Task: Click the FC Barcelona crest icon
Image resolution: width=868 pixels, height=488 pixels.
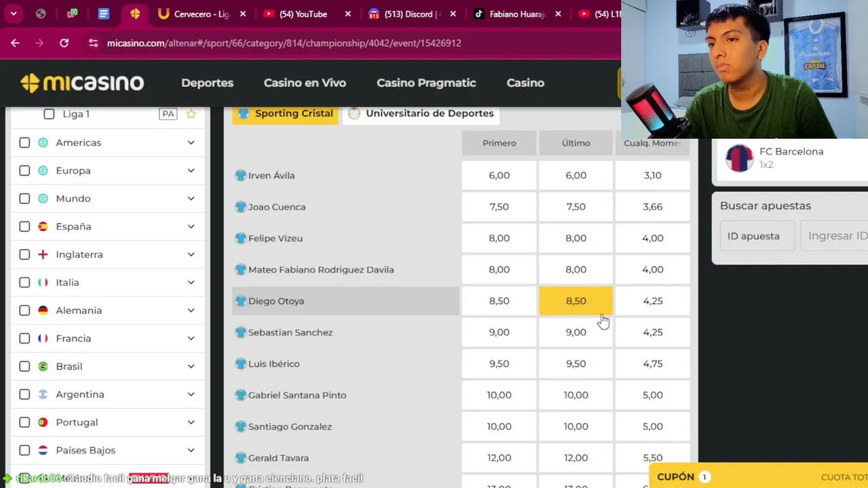Action: (x=739, y=158)
